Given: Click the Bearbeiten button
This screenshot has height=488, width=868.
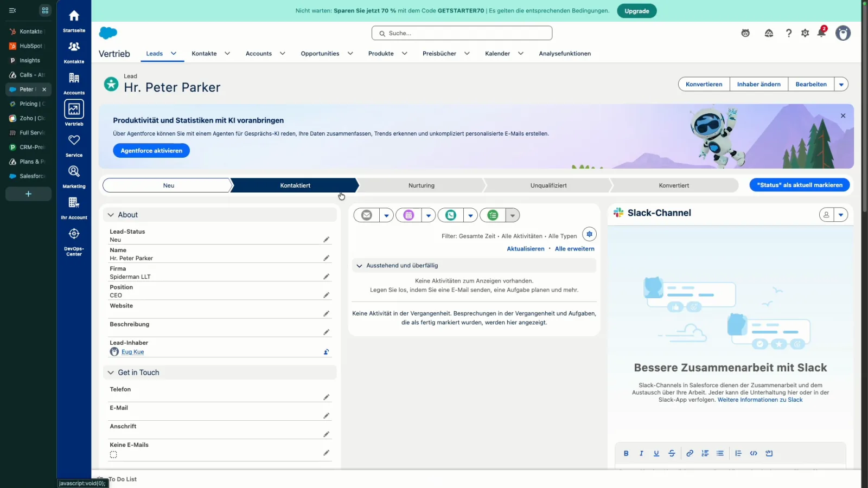Looking at the screenshot, I should pos(811,84).
